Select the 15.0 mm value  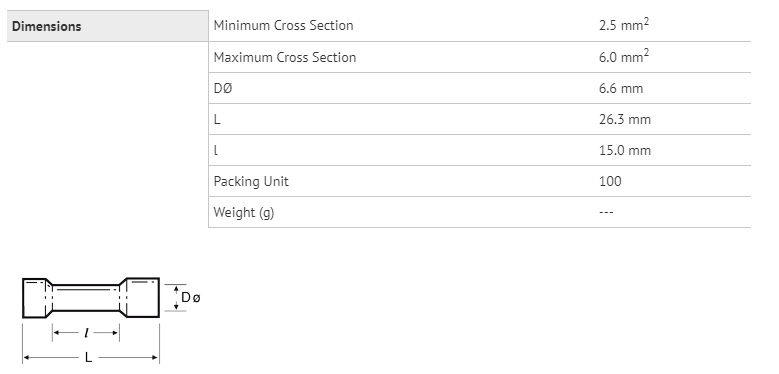(624, 150)
